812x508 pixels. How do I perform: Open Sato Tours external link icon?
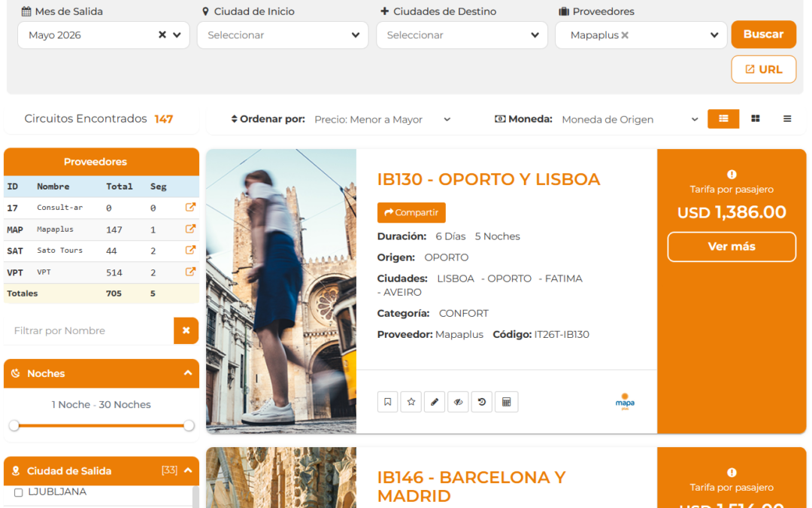click(x=190, y=251)
